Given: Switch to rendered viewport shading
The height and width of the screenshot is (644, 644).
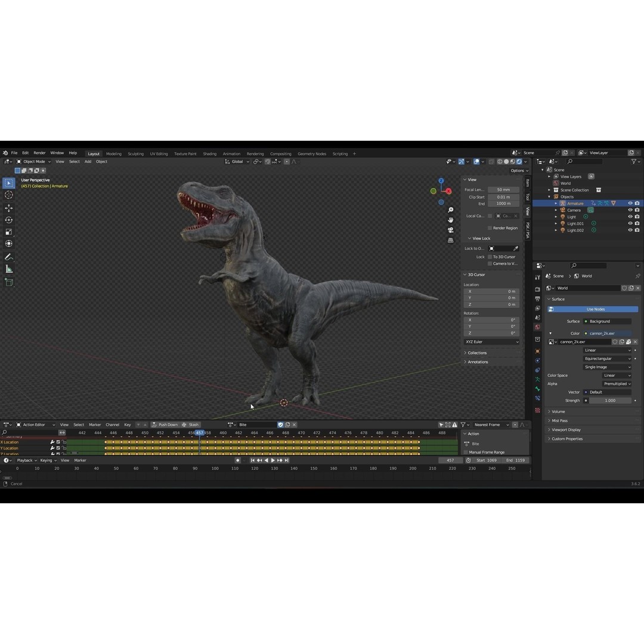Looking at the screenshot, I should 519,162.
